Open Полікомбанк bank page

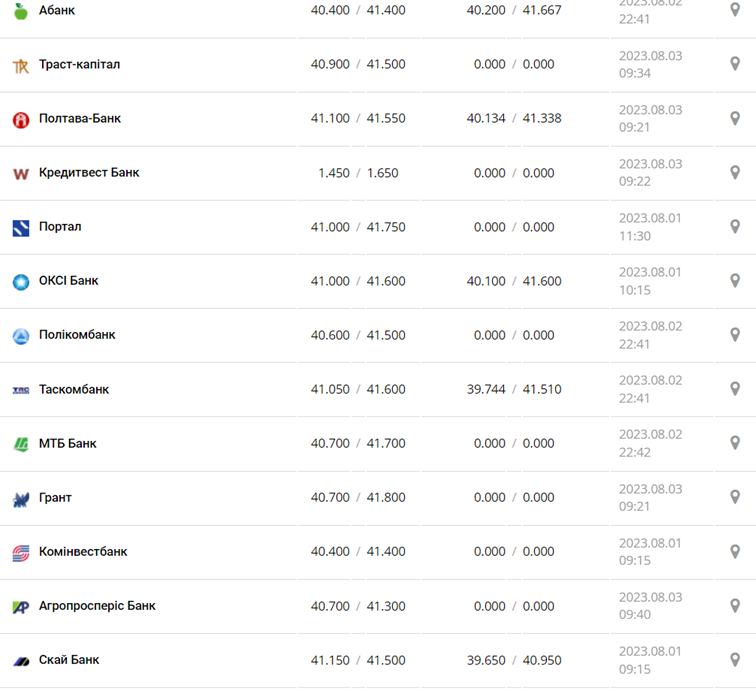[x=77, y=335]
